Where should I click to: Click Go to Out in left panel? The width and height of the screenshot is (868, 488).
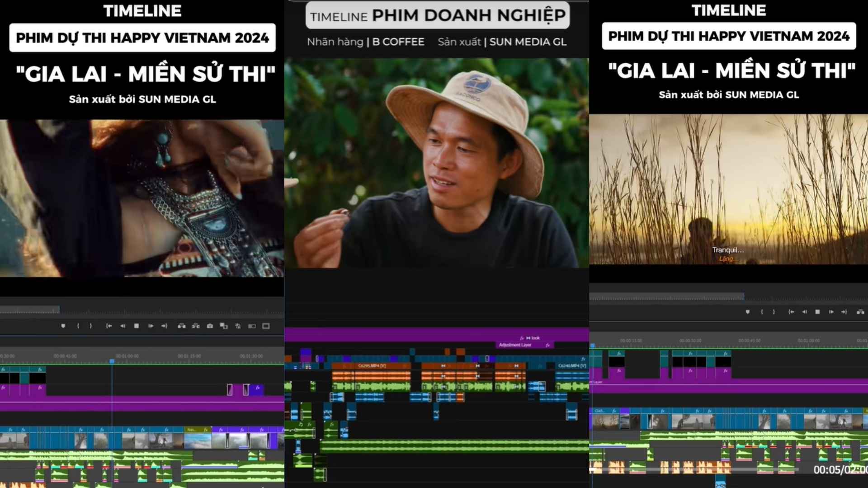point(164,326)
